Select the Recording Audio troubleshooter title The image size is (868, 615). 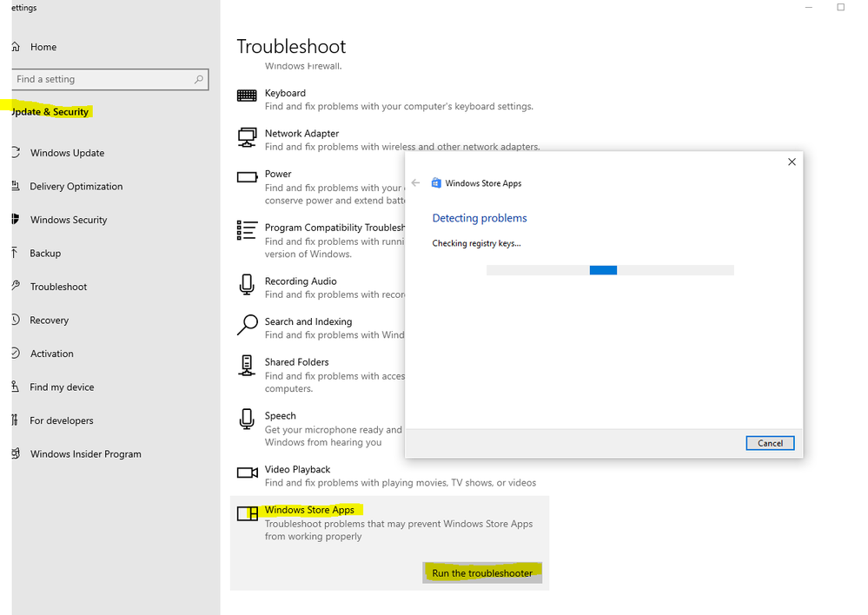pos(301,281)
